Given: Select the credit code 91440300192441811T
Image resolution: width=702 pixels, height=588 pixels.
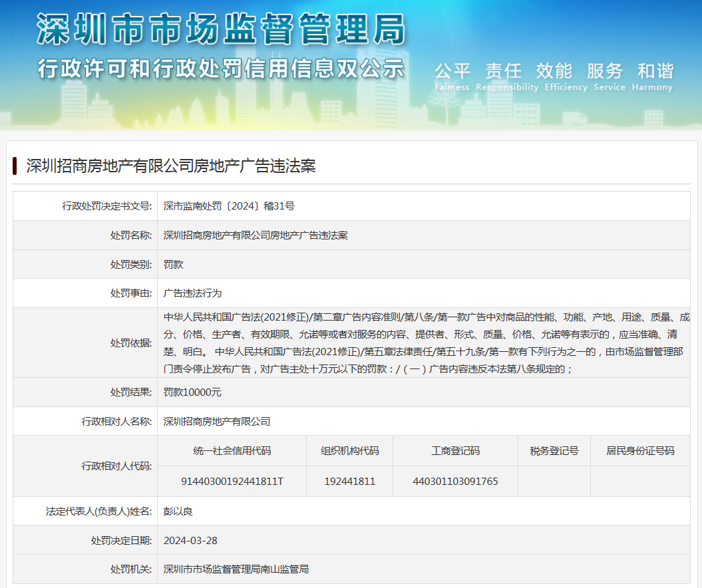Looking at the screenshot, I should (232, 482).
